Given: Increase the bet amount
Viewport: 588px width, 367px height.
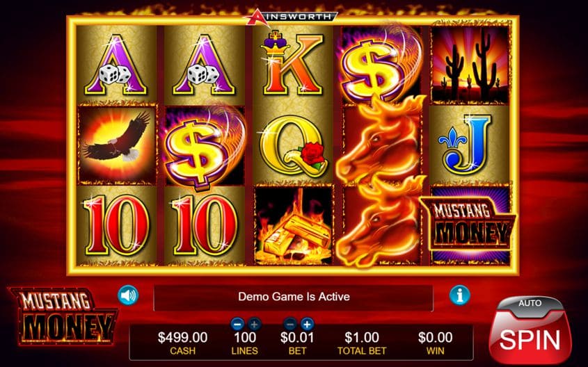Looking at the screenshot, I should (307, 324).
